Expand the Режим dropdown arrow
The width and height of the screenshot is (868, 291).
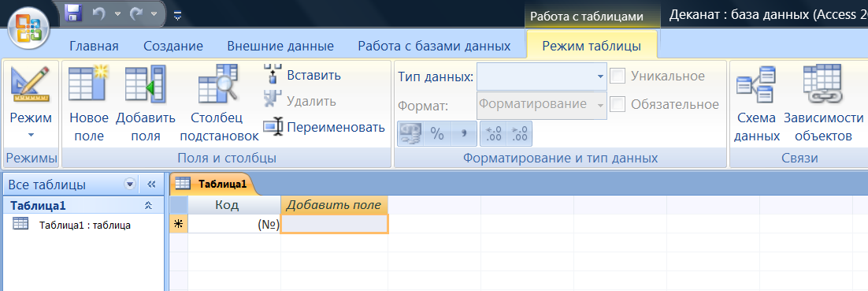pos(31,135)
